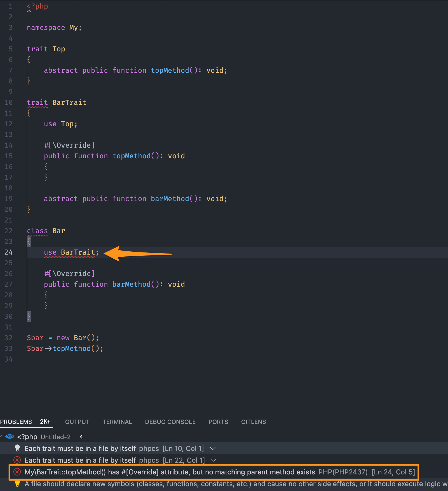Expand the Ln 10 problem details chevron
This screenshot has height=491, width=448.
(x=213, y=448)
